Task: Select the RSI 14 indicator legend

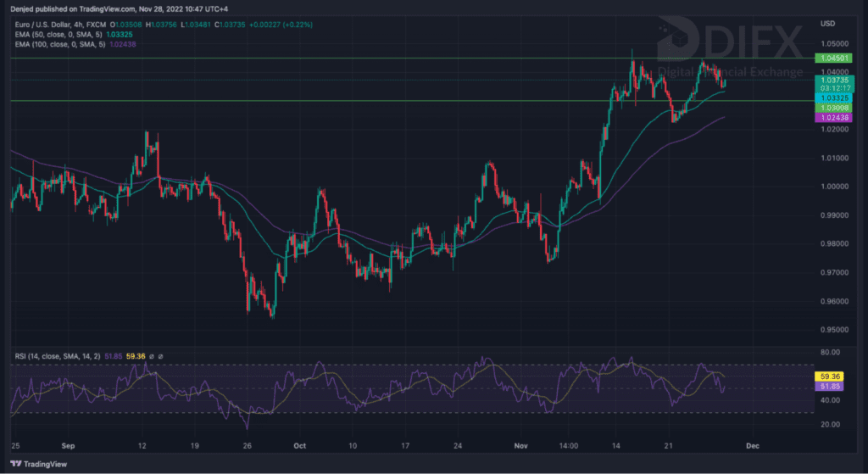Action: (x=55, y=355)
